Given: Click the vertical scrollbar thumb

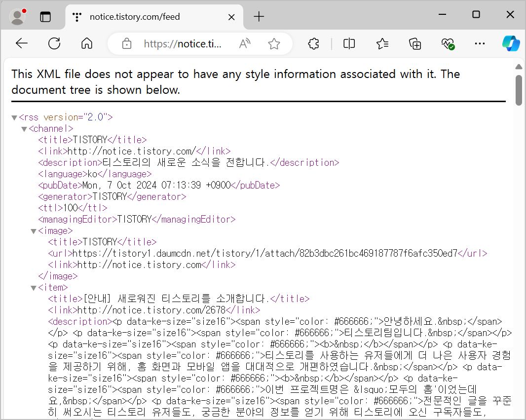Looking at the screenshot, I should (519, 90).
